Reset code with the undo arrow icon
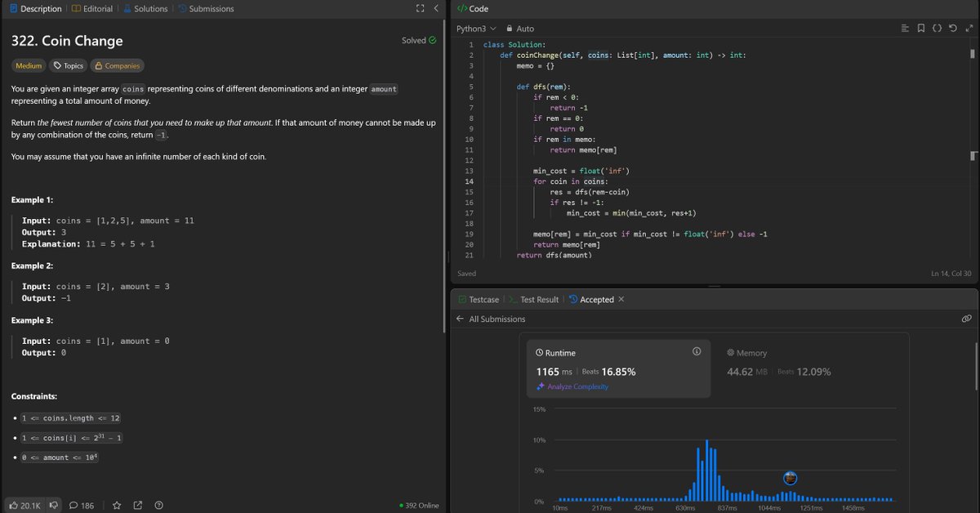The height and width of the screenshot is (513, 980). click(953, 29)
